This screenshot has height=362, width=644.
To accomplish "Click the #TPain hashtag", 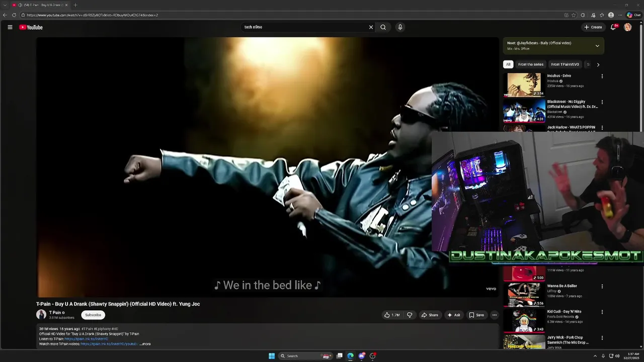I will pos(87,329).
